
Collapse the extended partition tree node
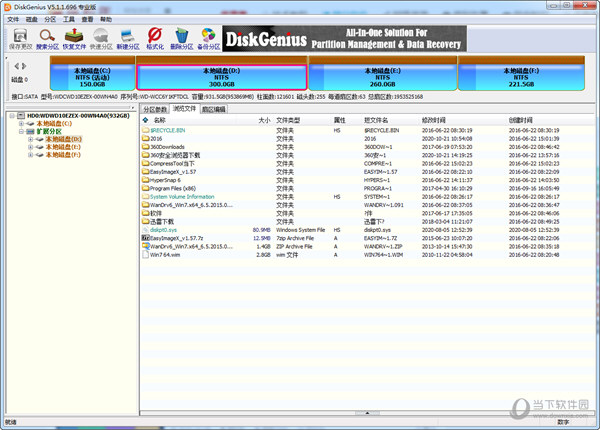click(x=21, y=131)
